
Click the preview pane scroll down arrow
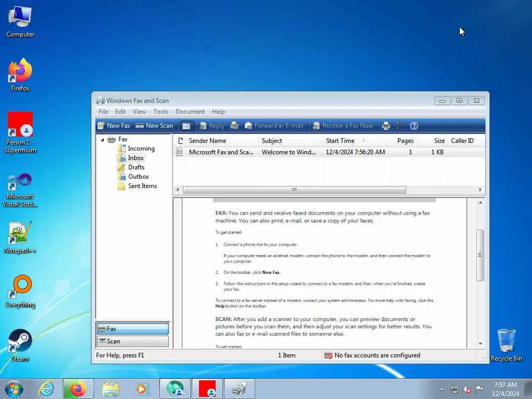tap(480, 343)
